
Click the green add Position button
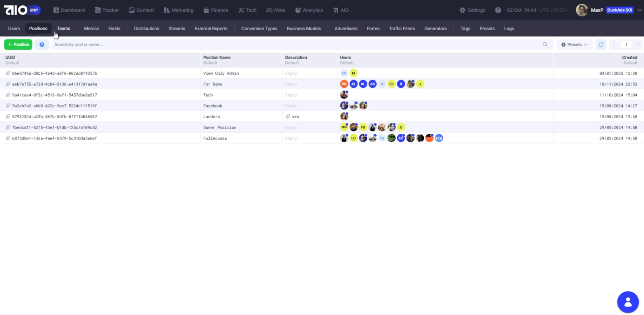tap(18, 45)
